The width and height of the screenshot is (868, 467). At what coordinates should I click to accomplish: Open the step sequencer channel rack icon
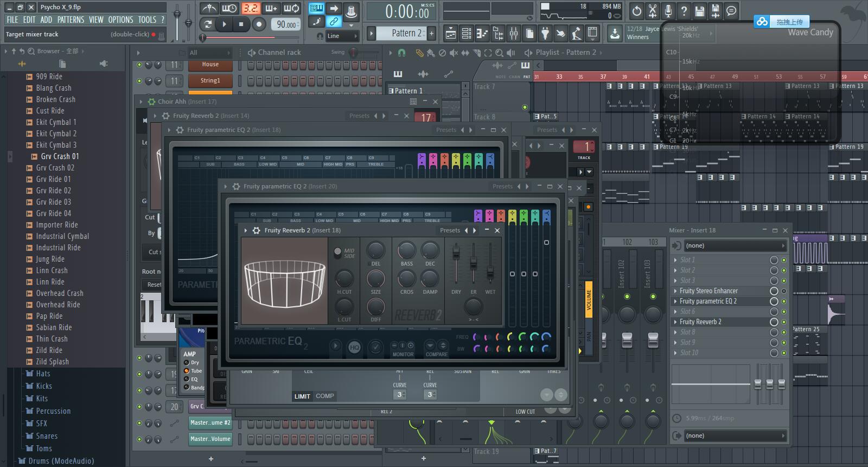click(x=466, y=34)
